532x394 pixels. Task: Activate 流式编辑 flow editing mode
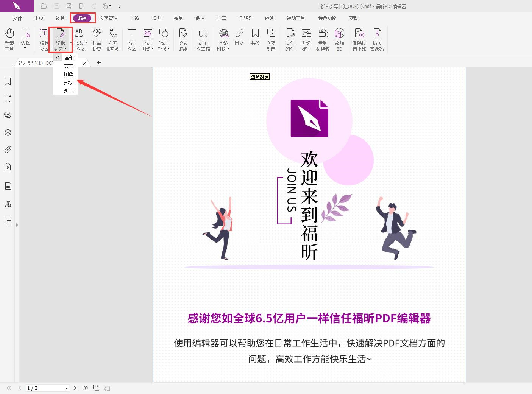183,39
